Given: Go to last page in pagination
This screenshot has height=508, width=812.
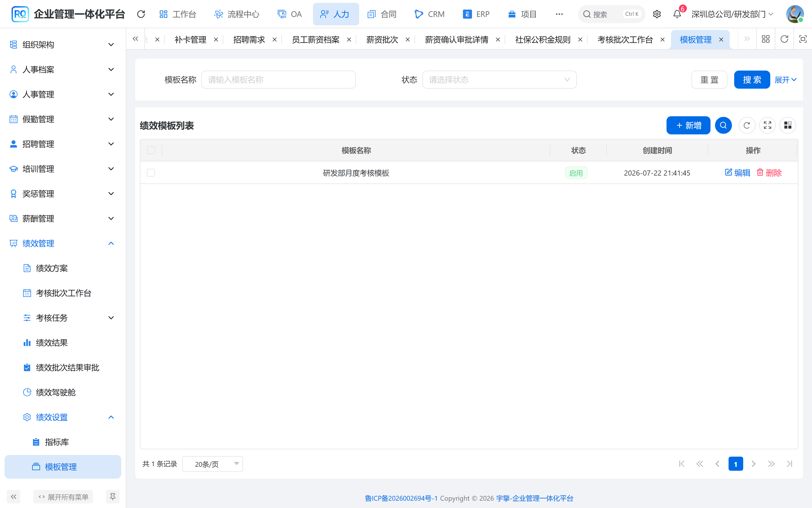Looking at the screenshot, I should 789,464.
